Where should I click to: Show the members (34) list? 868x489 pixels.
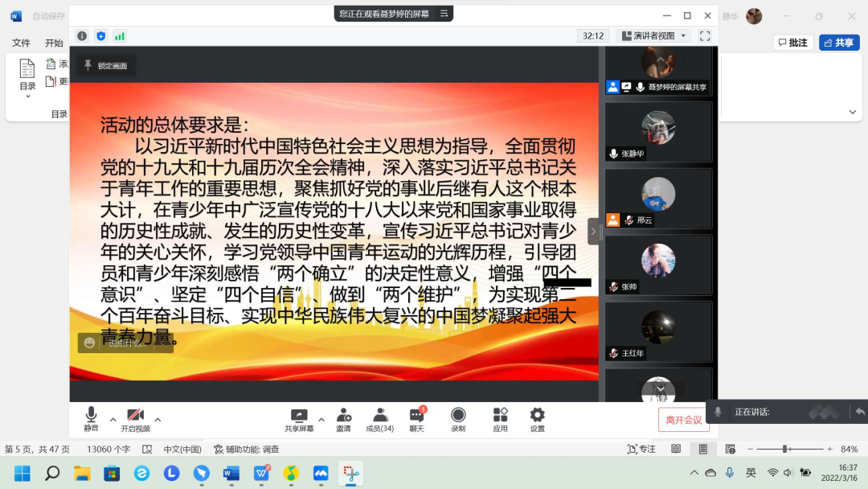(x=379, y=418)
